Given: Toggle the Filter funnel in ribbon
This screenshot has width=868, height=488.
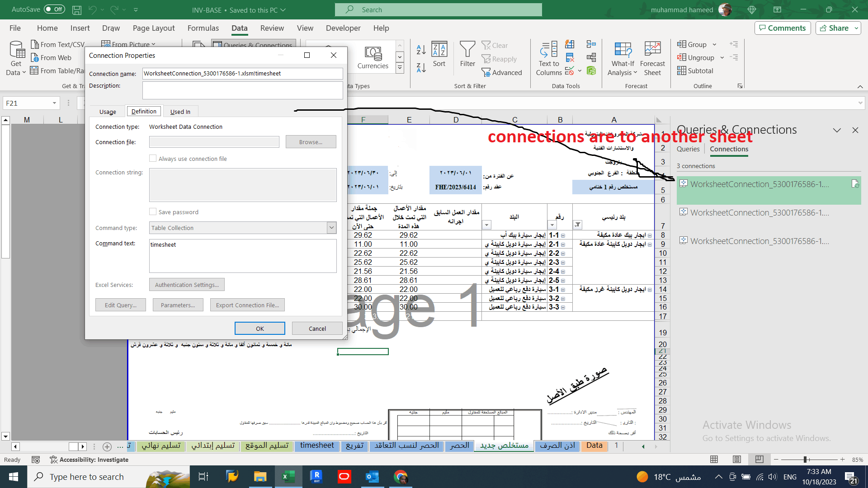Looking at the screenshot, I should click(467, 54).
